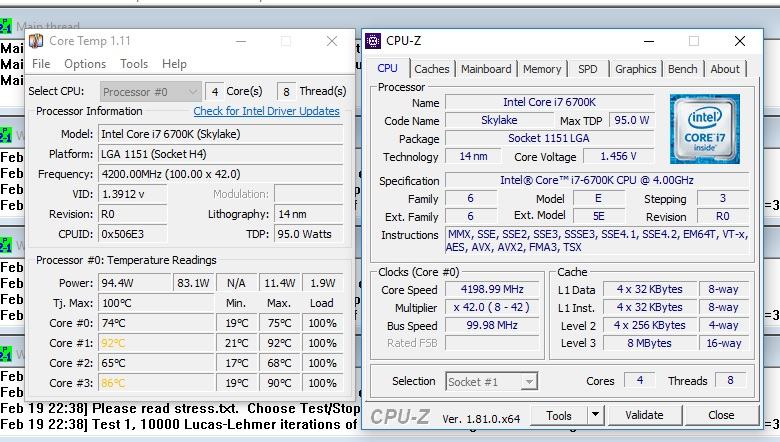Click the Core Temp model field 'Intel Core i7 6700K (Skylake)'
The height and width of the screenshot is (442, 780).
(221, 134)
